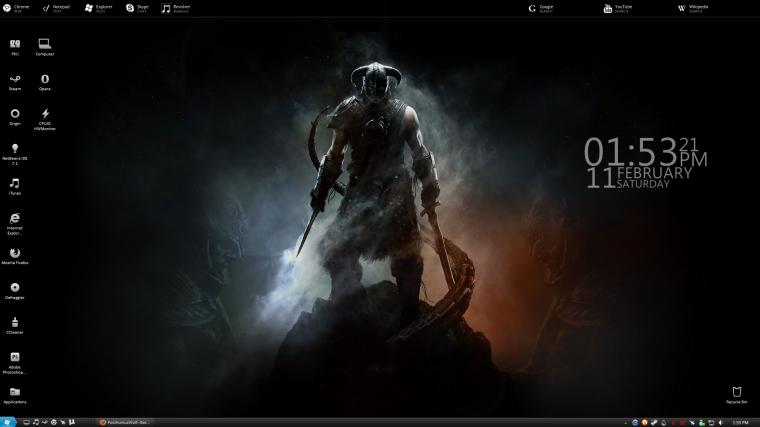Open the YouTube search shortcut
This screenshot has width=760, height=427.
point(618,8)
